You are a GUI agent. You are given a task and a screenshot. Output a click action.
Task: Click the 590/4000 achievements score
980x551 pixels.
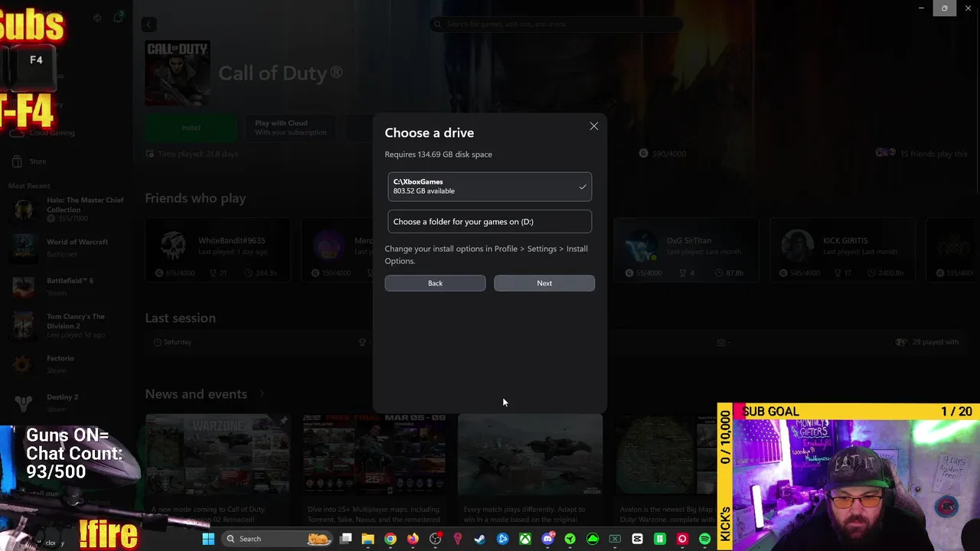click(663, 154)
